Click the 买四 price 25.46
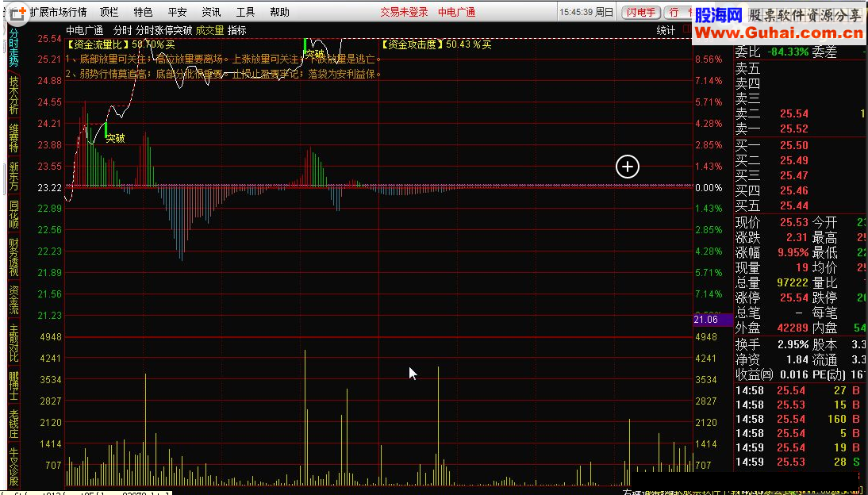Screen dimensions: 868x495 (x=794, y=192)
